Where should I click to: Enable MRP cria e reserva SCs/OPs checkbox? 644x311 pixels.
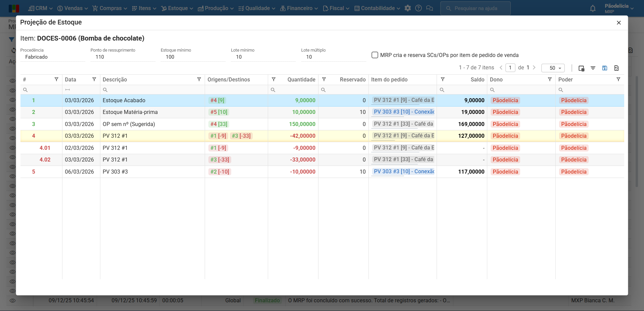(x=375, y=55)
